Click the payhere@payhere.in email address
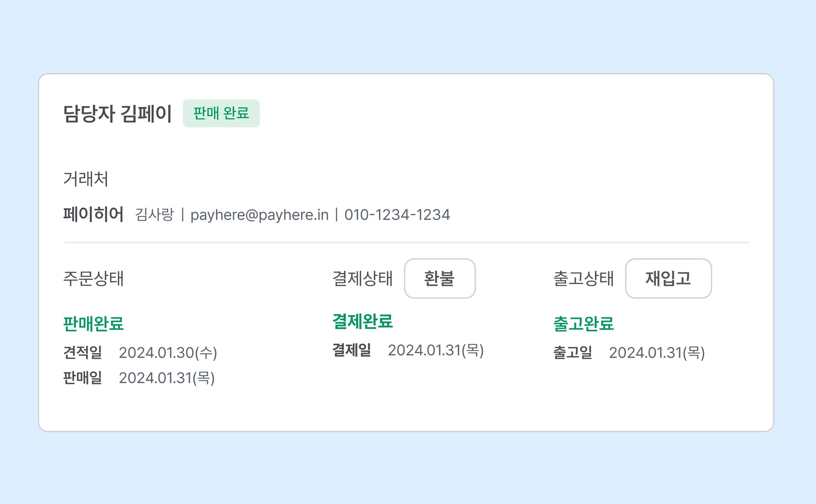Screen dimensions: 816x504 pyautogui.click(x=259, y=215)
